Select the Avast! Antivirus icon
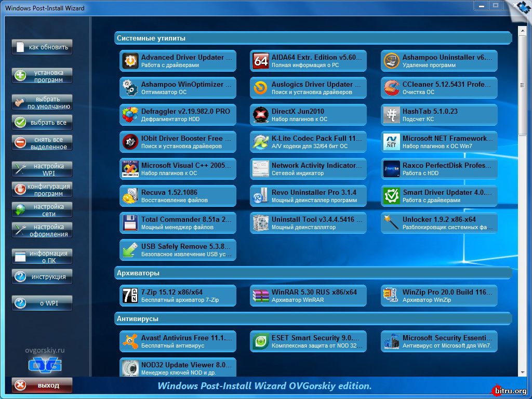 pos(130,341)
